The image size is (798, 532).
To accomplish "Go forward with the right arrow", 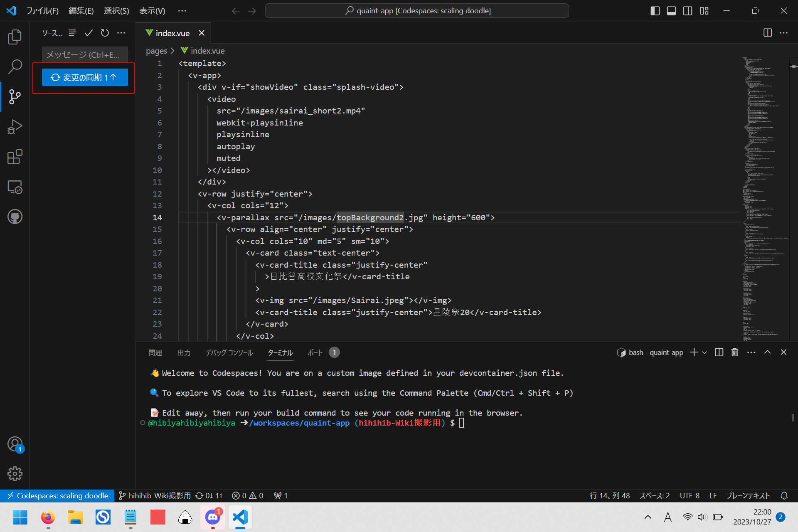I will pyautogui.click(x=252, y=11).
